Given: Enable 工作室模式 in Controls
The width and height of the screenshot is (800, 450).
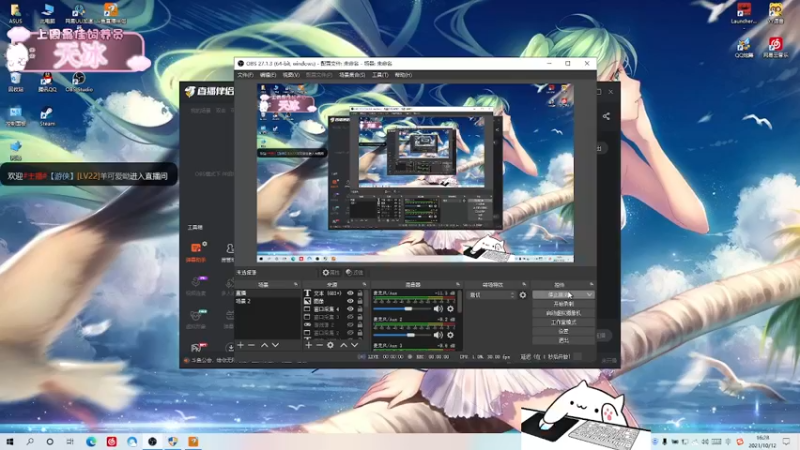Looking at the screenshot, I should coord(563,322).
